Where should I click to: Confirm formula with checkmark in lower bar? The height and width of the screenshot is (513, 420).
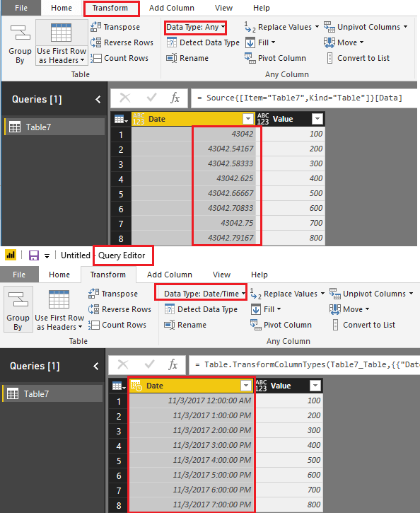pos(149,364)
